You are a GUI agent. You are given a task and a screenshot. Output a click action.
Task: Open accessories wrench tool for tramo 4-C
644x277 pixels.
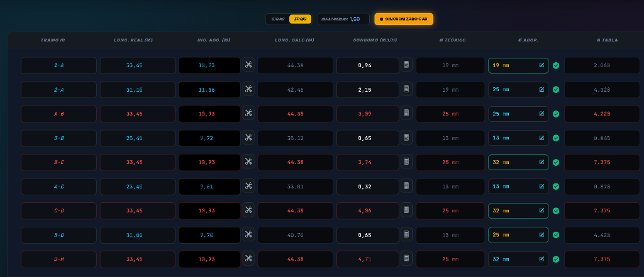coord(248,185)
